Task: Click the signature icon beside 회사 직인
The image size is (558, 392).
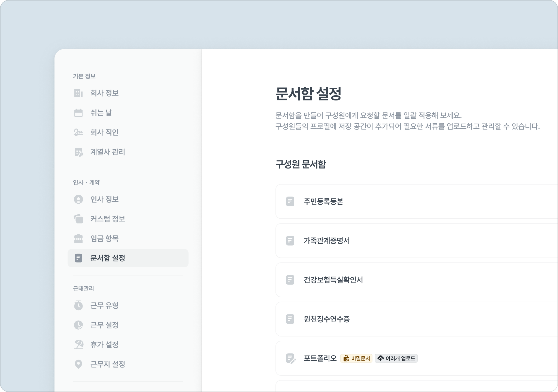Action: tap(78, 132)
